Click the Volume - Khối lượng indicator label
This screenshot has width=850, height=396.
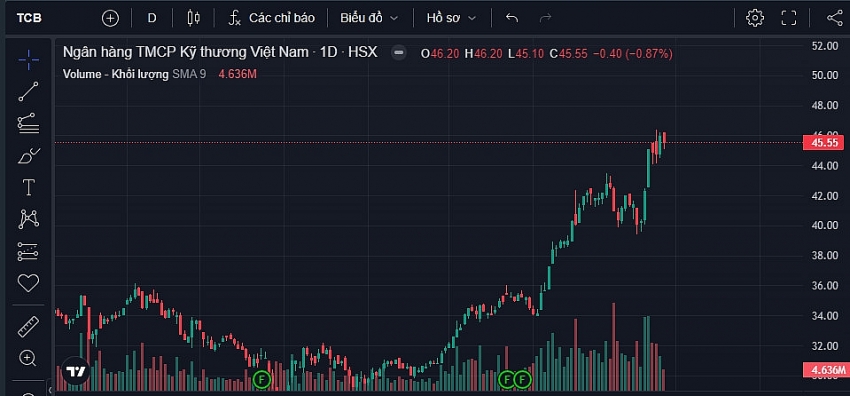point(115,74)
